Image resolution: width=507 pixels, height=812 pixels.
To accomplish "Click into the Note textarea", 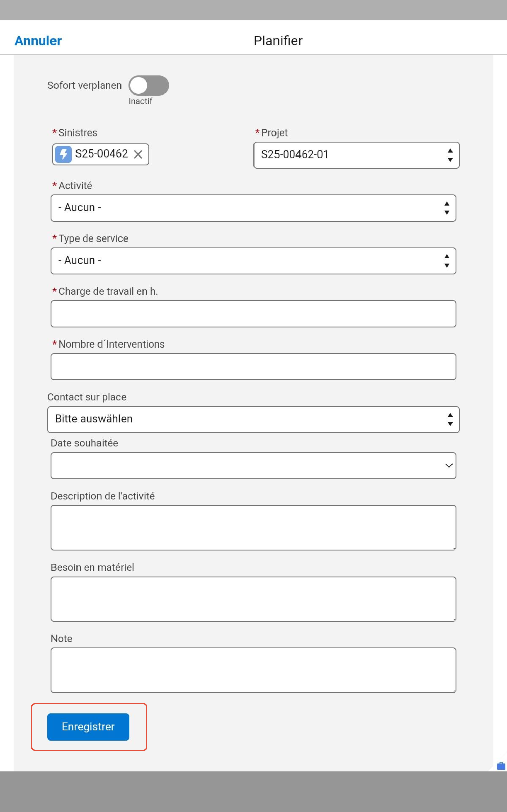I will point(253,670).
